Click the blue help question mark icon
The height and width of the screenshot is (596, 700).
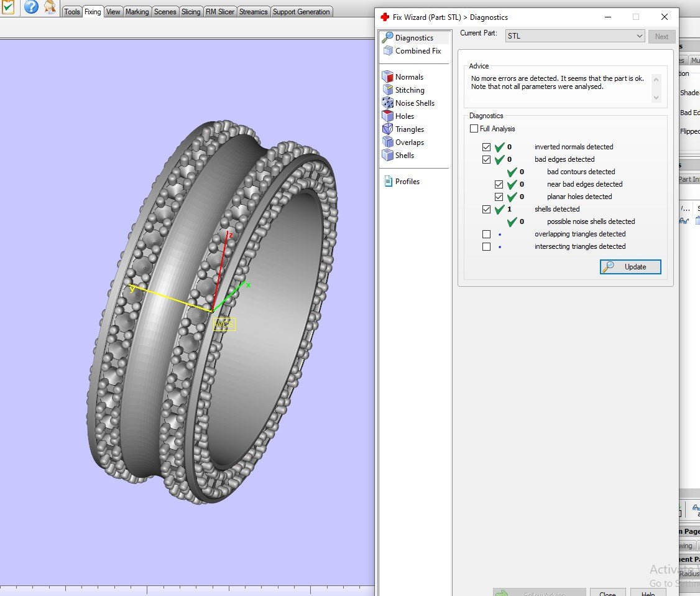[x=31, y=7]
